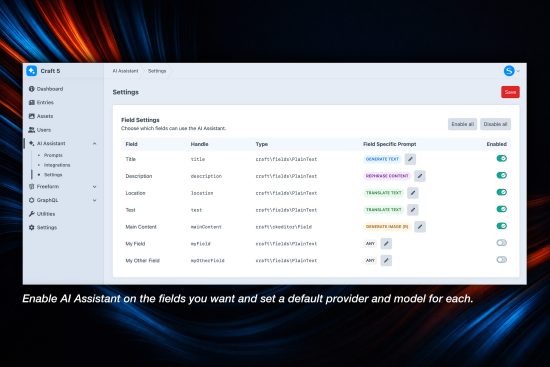Open Integrations under AI Assistant
550x367 pixels.
[57, 165]
